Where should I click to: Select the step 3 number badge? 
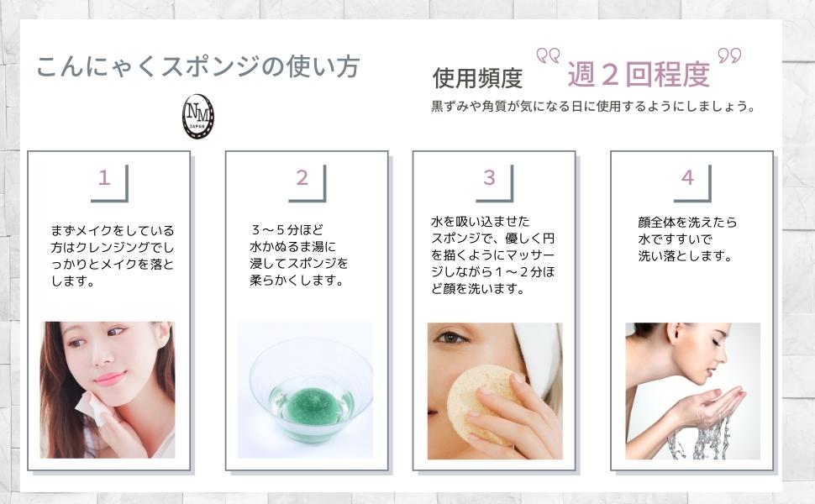[x=494, y=183]
